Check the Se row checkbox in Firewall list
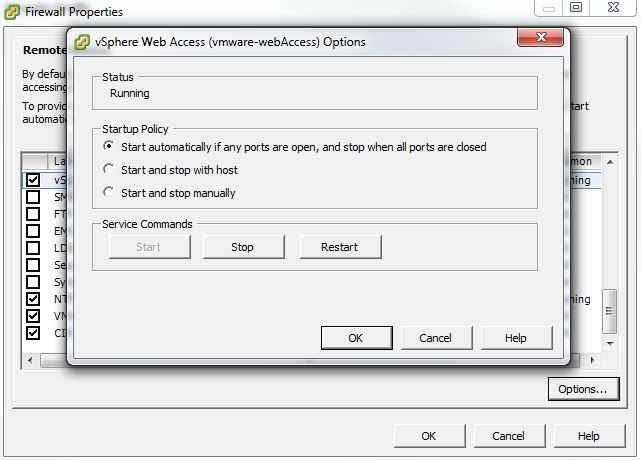This screenshot has width=641, height=461. [x=33, y=265]
